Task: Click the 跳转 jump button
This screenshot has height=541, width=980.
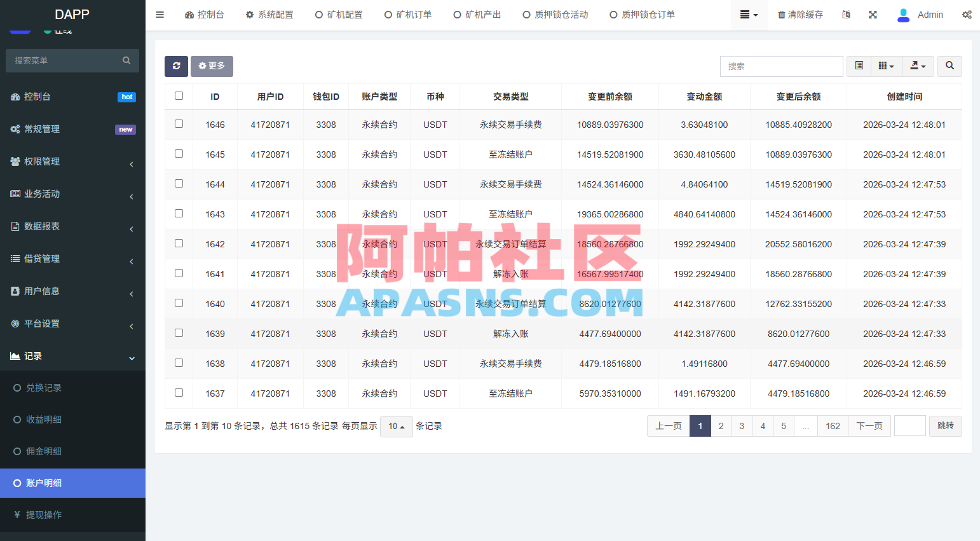Action: click(x=946, y=426)
